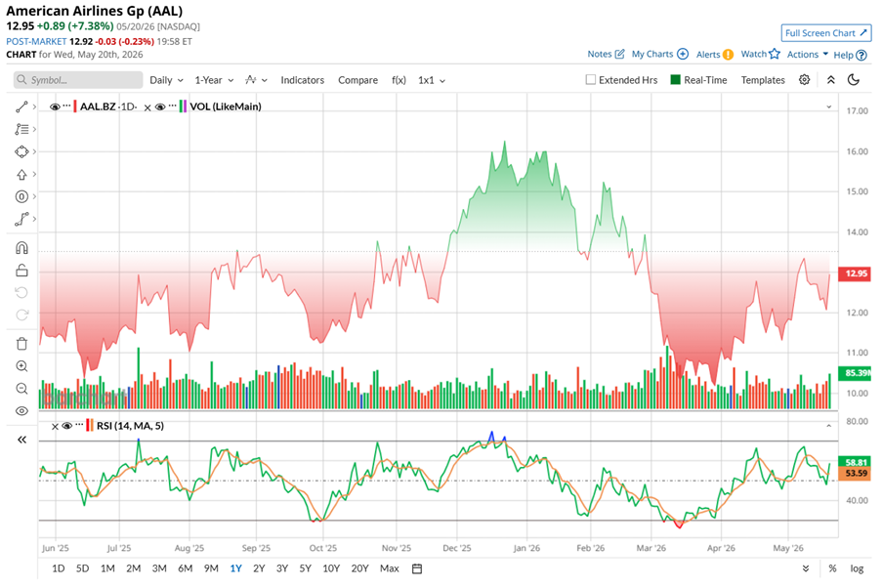The height and width of the screenshot is (588, 882).
Task: Switch to dark mode moon icon
Action: [x=854, y=80]
